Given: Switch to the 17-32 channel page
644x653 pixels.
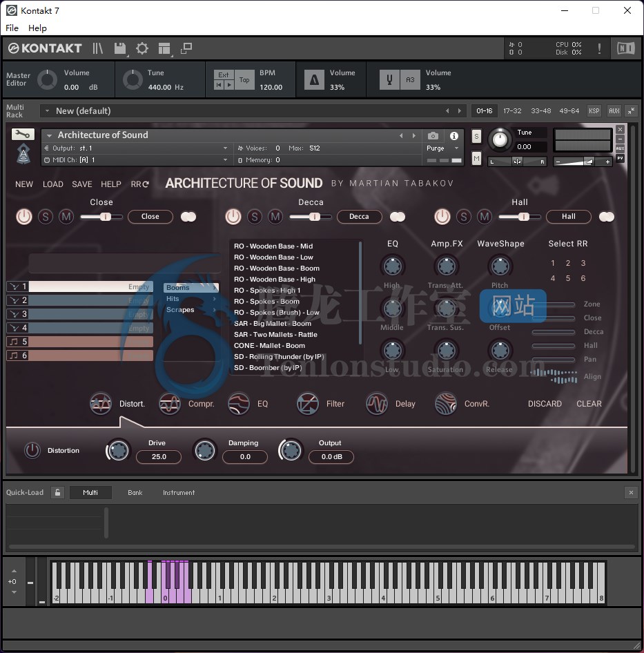Looking at the screenshot, I should coord(512,110).
